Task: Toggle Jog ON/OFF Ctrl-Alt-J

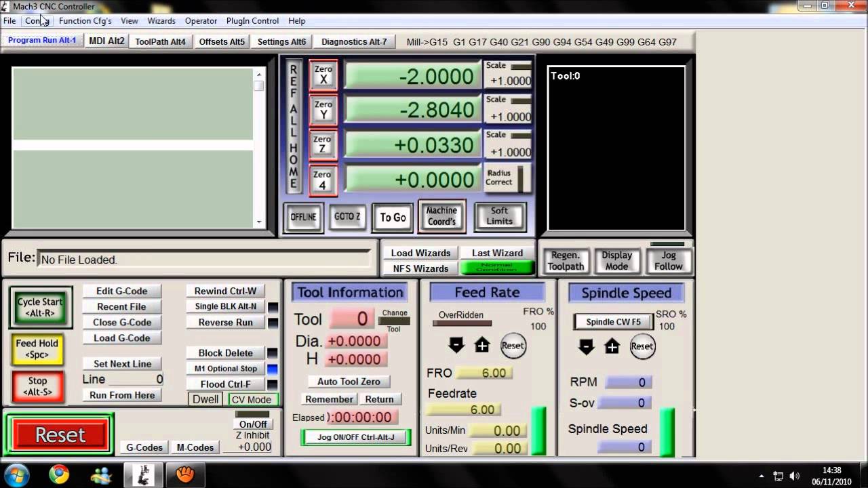Action: click(x=356, y=437)
